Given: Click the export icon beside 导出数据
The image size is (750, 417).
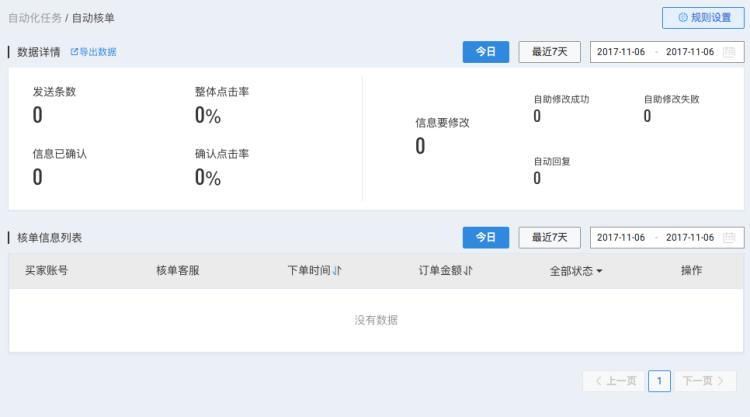Looking at the screenshot, I should 74,51.
